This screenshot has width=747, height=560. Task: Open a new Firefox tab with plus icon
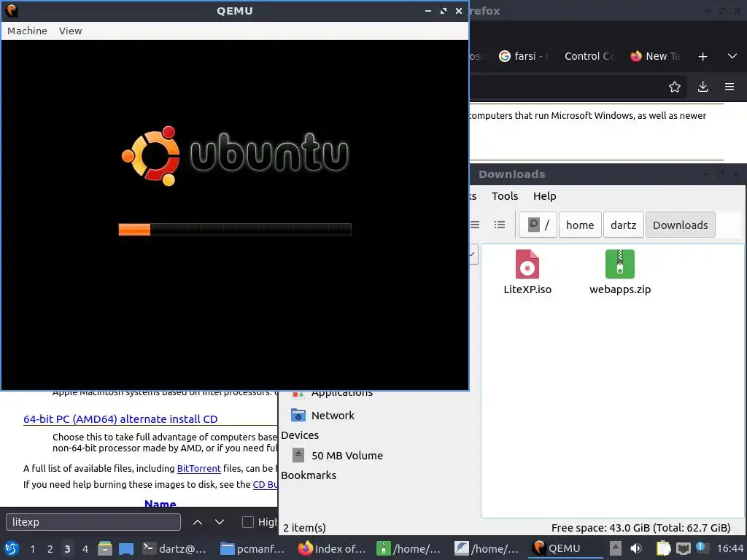[x=703, y=57]
